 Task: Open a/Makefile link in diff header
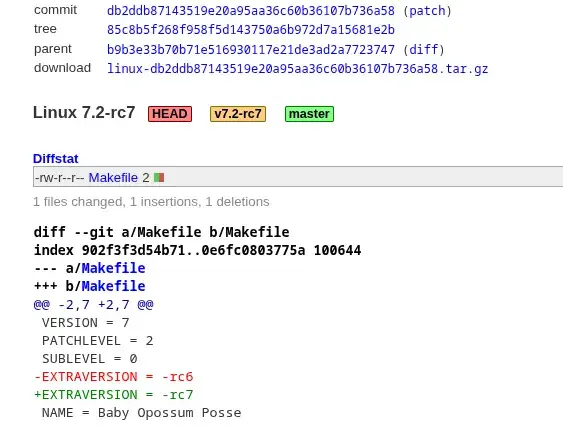pos(113,268)
